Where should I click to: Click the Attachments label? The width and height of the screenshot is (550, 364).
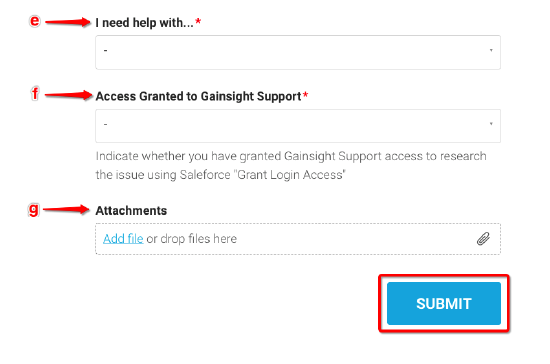[x=131, y=210]
